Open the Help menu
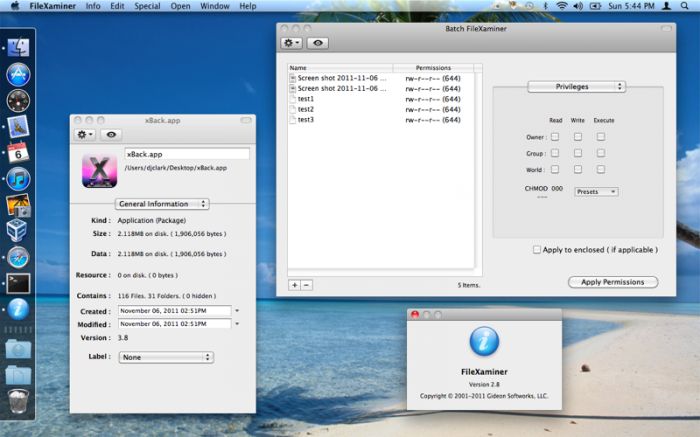 (248, 6)
